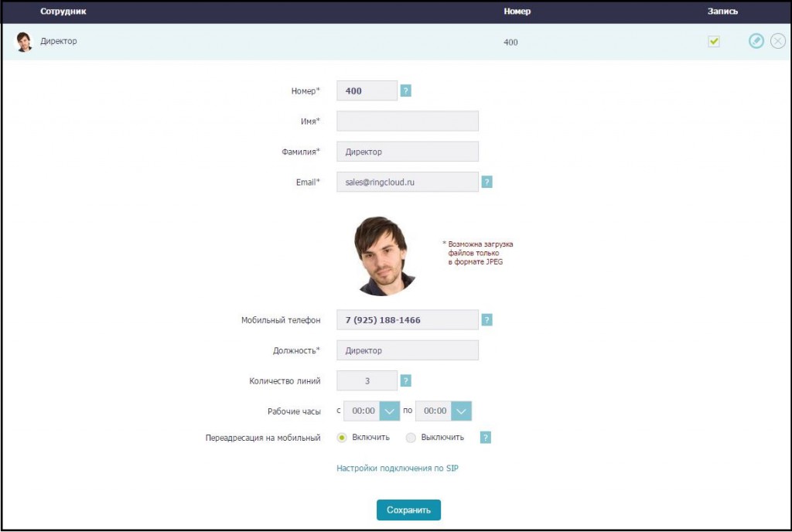Toggle the Запись checkbox for Директор
Image resolution: width=792 pixels, height=532 pixels.
713,42
